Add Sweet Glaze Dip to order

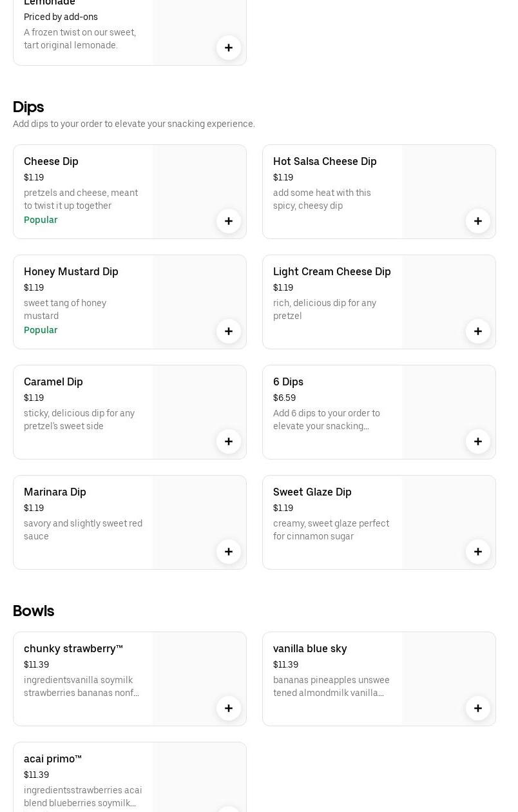click(478, 552)
